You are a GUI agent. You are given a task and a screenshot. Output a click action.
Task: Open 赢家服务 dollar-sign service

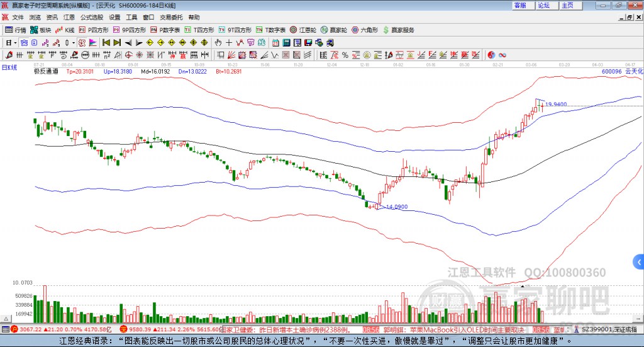click(x=398, y=30)
